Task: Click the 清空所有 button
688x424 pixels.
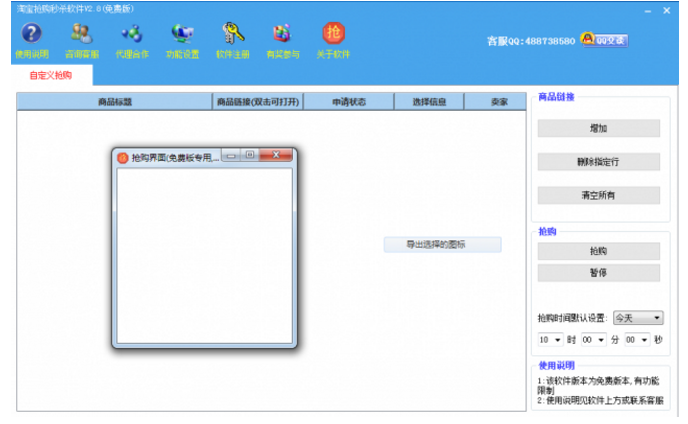Action: (598, 195)
